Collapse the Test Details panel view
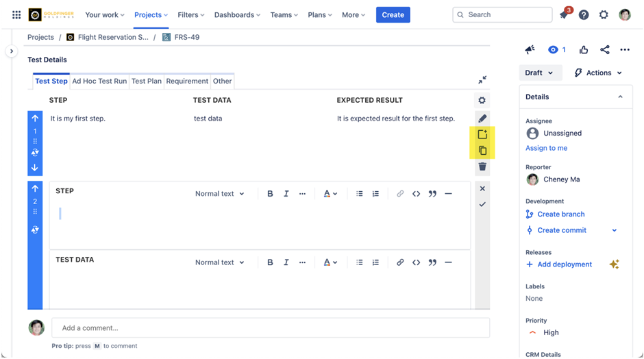The image size is (644, 359). [x=482, y=80]
